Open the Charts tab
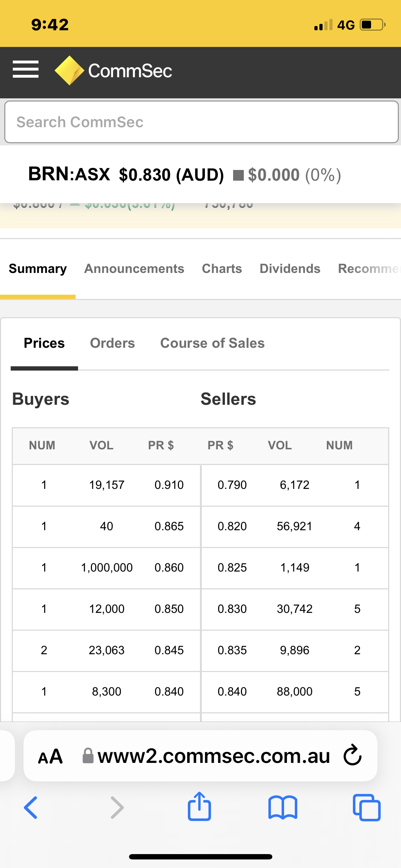 point(222,269)
